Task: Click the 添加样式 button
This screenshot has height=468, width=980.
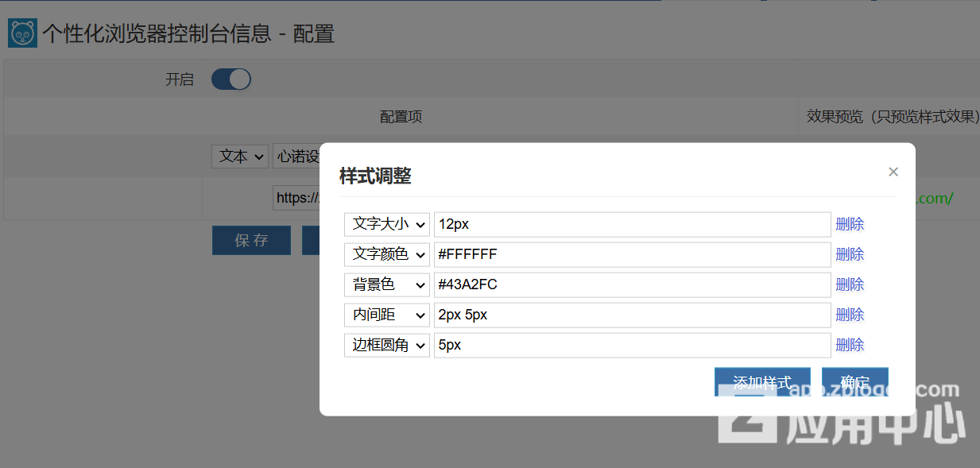Action: [761, 381]
